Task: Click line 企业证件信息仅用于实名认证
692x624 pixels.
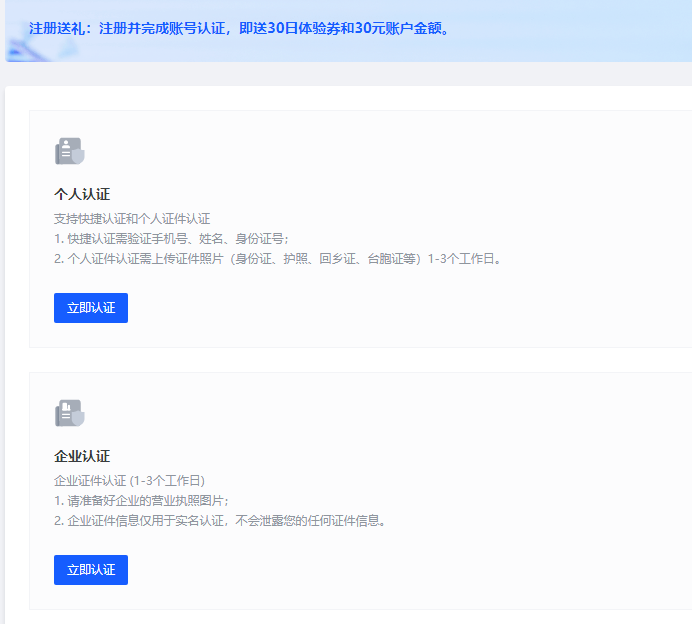Action: 220,521
